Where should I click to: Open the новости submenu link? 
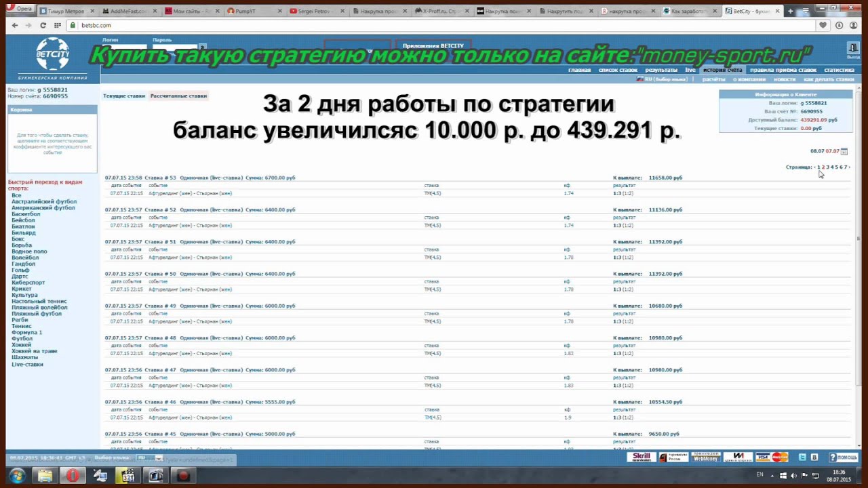click(785, 79)
